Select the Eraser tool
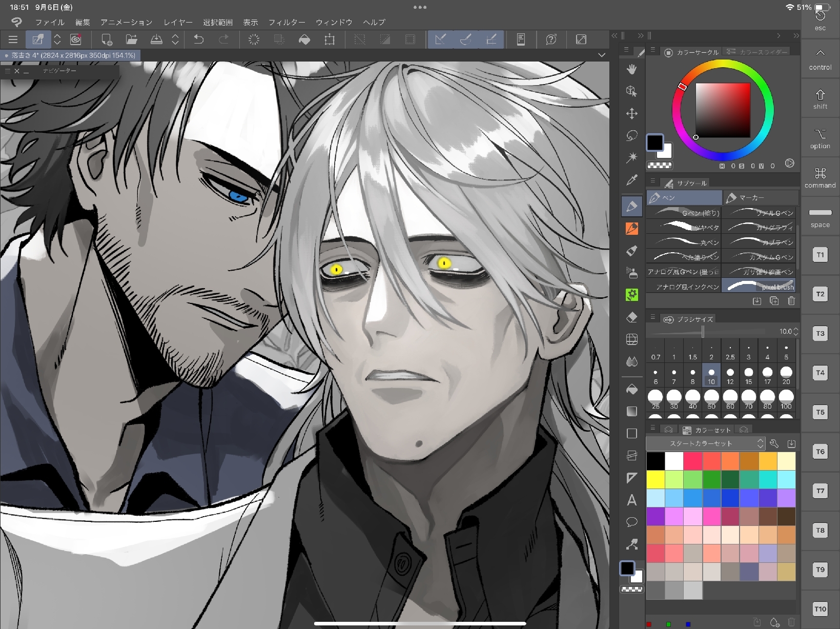 (x=631, y=317)
